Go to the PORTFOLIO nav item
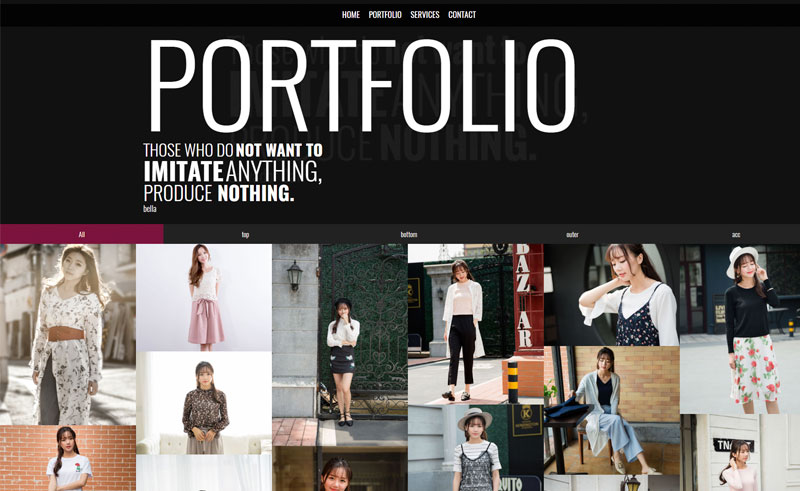The image size is (800, 491). [385, 15]
